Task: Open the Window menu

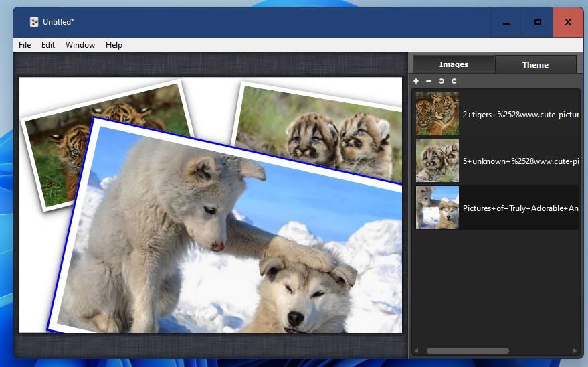Action: point(80,45)
